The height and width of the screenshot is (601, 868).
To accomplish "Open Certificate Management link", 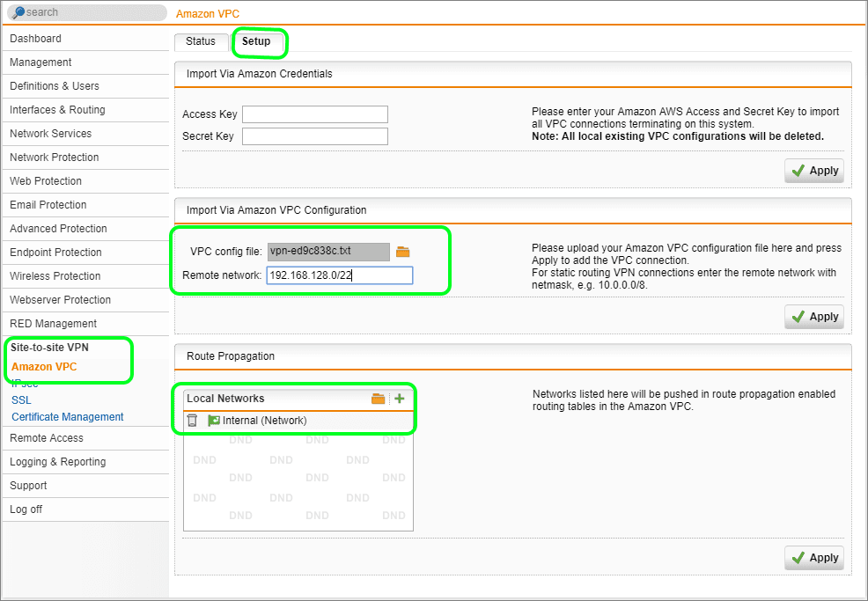I will [x=68, y=417].
